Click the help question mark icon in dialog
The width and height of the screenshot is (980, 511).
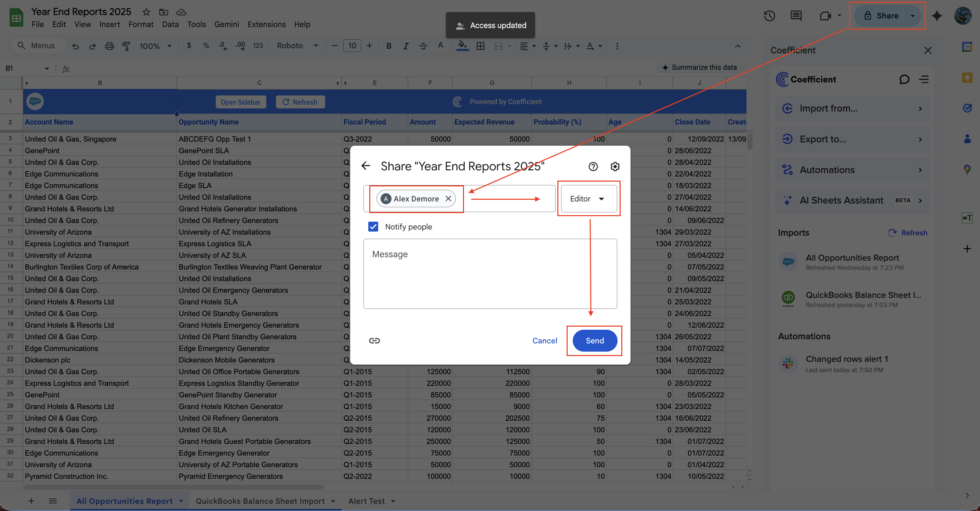pos(593,166)
